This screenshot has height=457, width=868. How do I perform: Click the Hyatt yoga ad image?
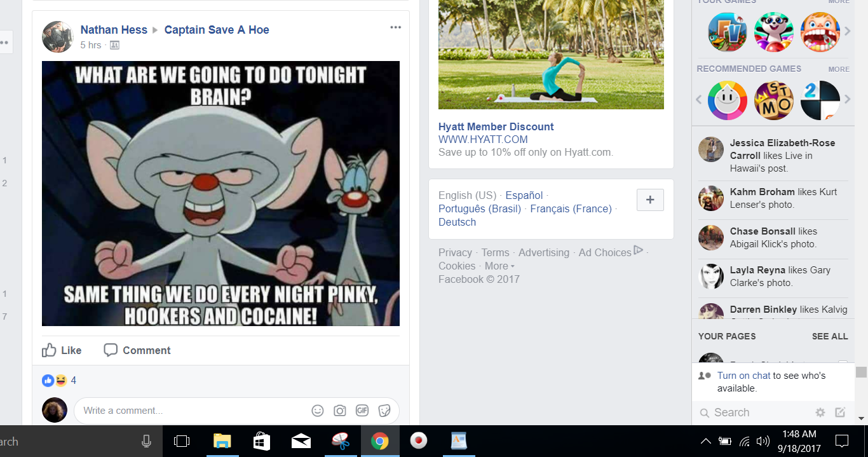pyautogui.click(x=551, y=55)
